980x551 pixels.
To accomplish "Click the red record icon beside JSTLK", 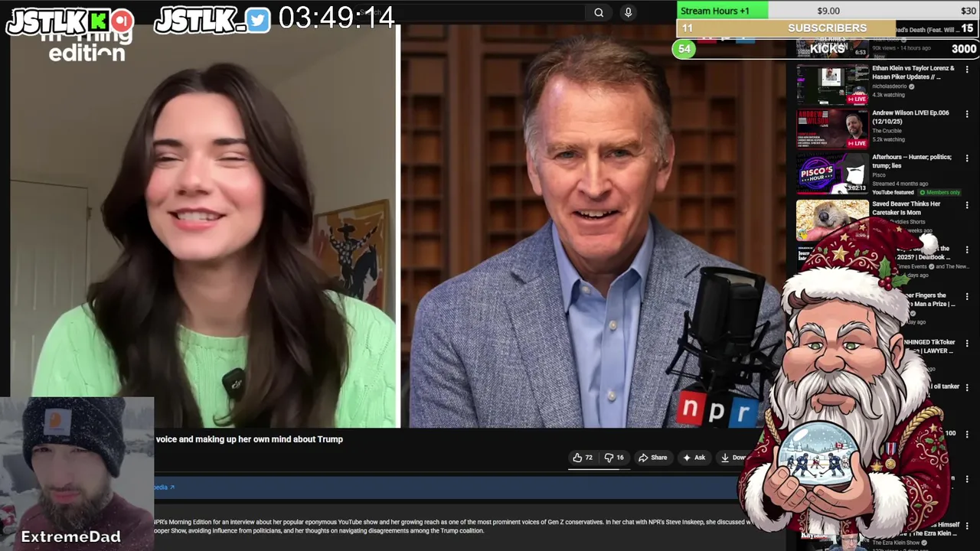I will point(122,21).
